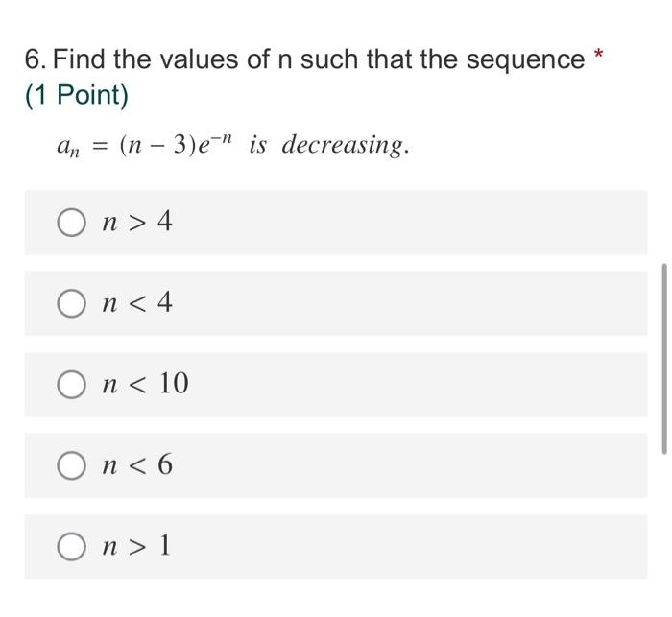Click empty gray area of the n < 10 option row
The width and height of the screenshot is (672, 617).
click(x=407, y=385)
